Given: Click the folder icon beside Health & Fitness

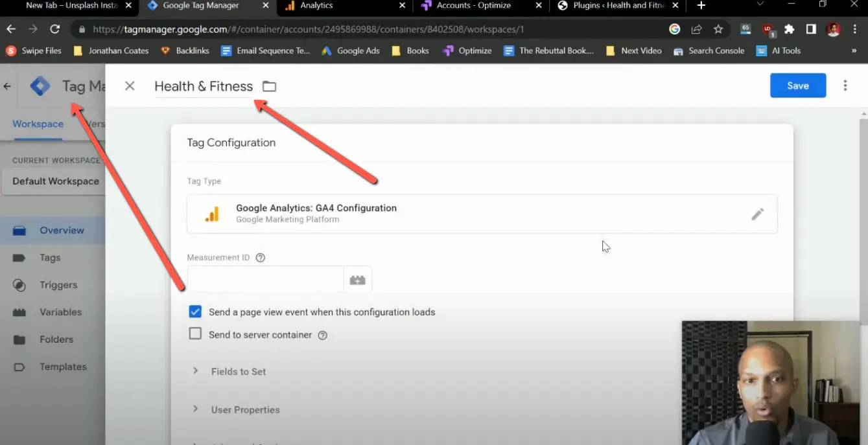Looking at the screenshot, I should coord(269,86).
